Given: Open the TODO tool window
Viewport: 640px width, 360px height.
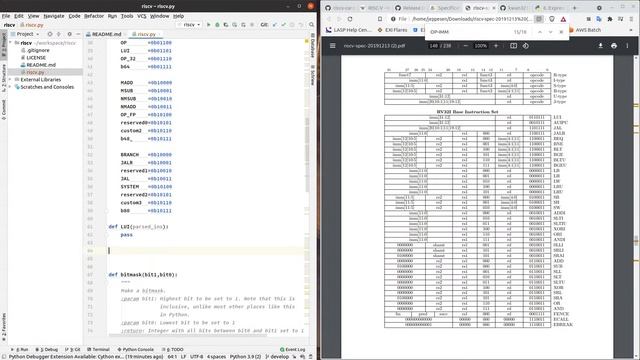Looking at the screenshot, I should (173, 350).
